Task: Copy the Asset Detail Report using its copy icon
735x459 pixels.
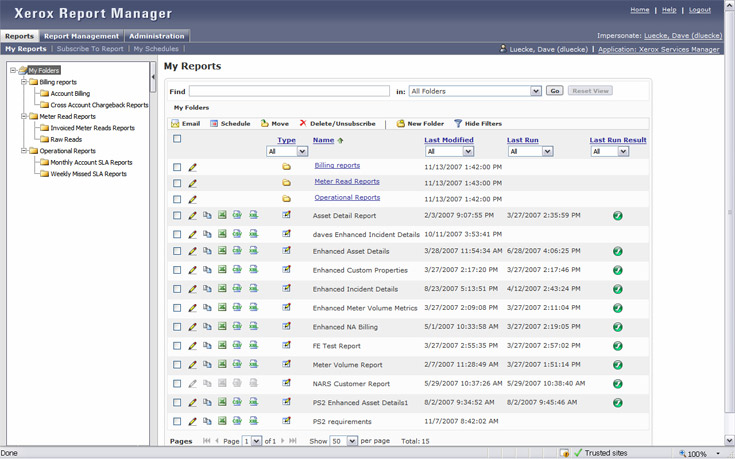Action: pyautogui.click(x=207, y=215)
